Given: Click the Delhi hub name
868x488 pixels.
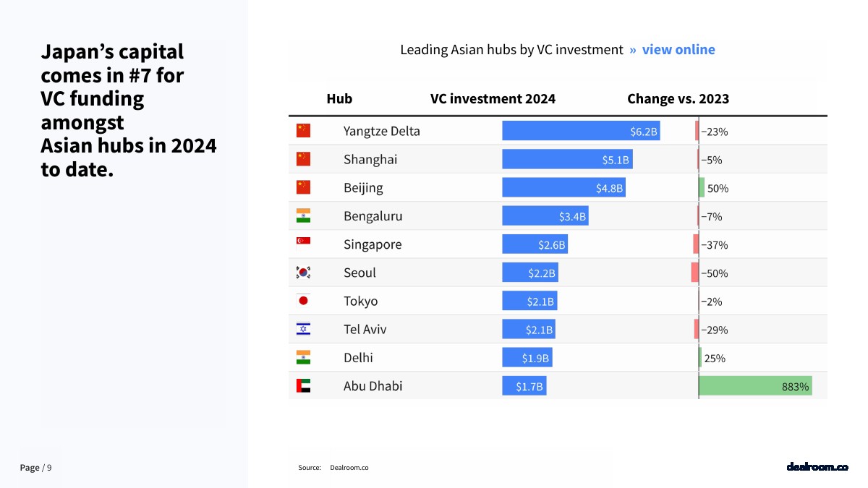Looking at the screenshot, I should click(358, 358).
